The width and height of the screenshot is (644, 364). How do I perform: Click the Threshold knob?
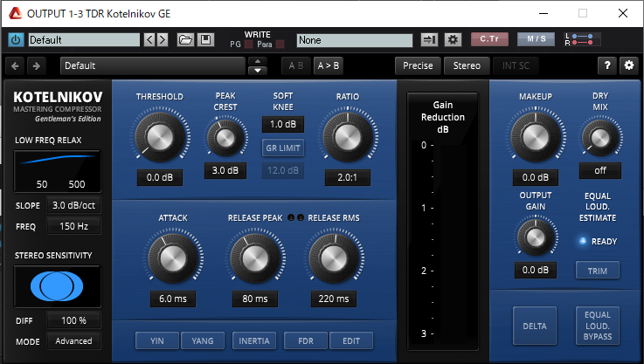pyautogui.click(x=160, y=136)
